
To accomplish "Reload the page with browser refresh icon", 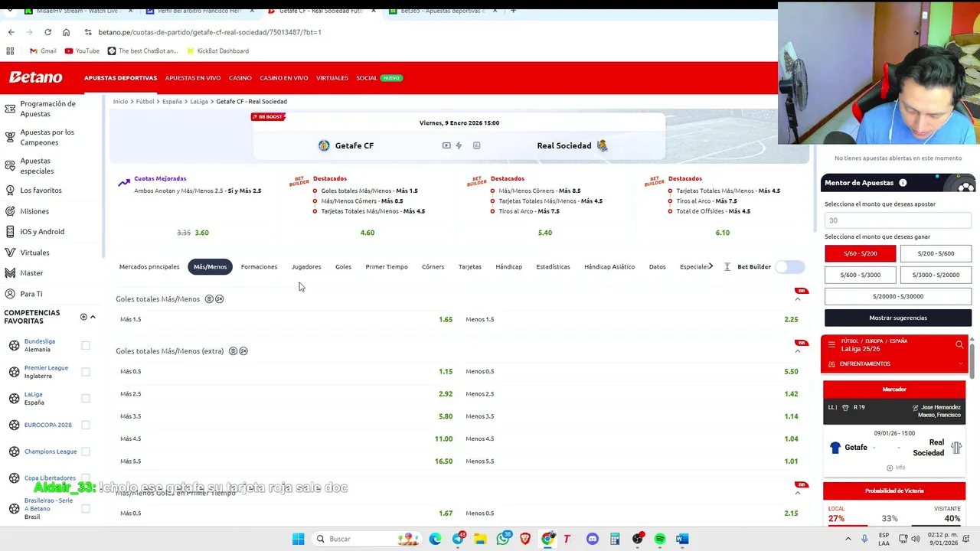I will point(47,32).
